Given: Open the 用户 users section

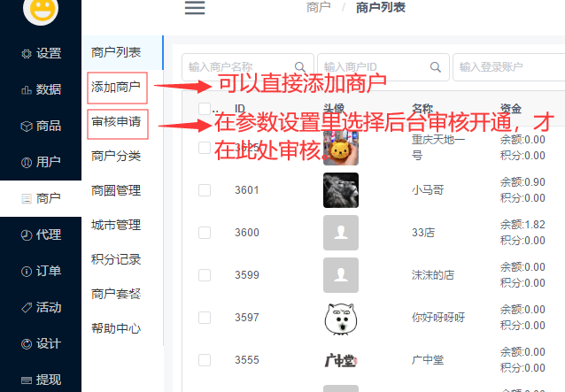Looking at the screenshot, I should coord(41,162).
